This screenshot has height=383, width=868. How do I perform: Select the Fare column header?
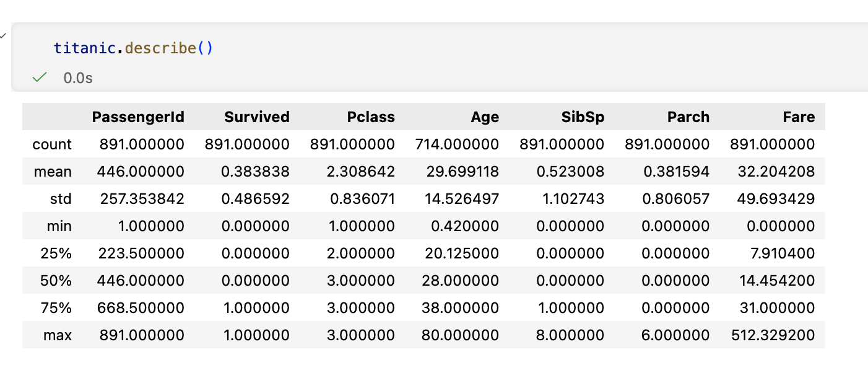coord(799,117)
